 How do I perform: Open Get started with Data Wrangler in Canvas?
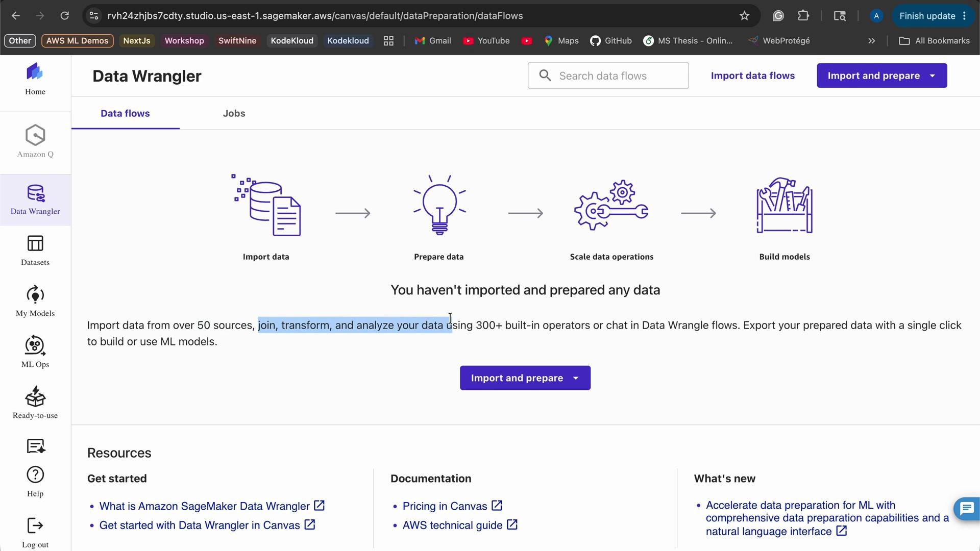tap(207, 525)
